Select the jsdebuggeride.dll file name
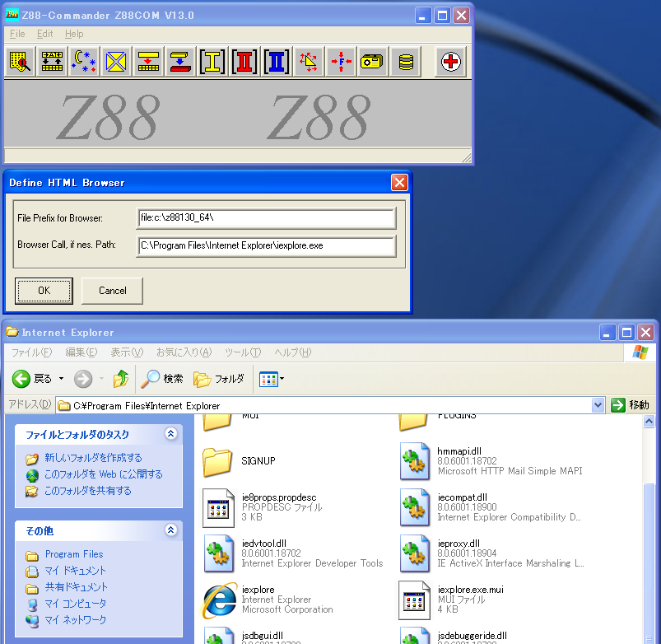 coord(472,636)
